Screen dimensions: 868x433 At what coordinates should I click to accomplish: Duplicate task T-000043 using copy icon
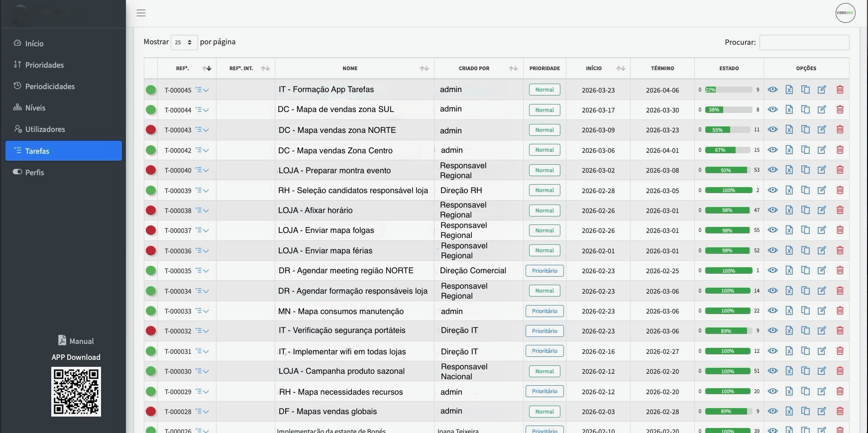click(x=805, y=129)
